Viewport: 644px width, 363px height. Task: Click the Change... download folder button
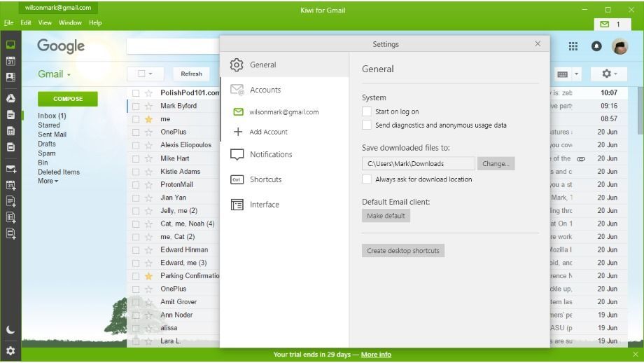[x=496, y=163]
